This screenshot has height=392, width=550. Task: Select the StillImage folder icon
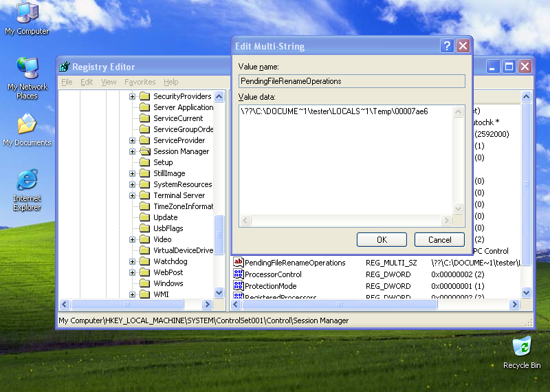click(x=145, y=173)
